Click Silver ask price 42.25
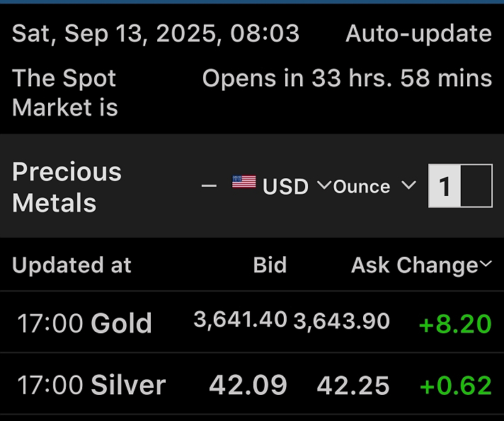The height and width of the screenshot is (421, 504). coord(353,386)
